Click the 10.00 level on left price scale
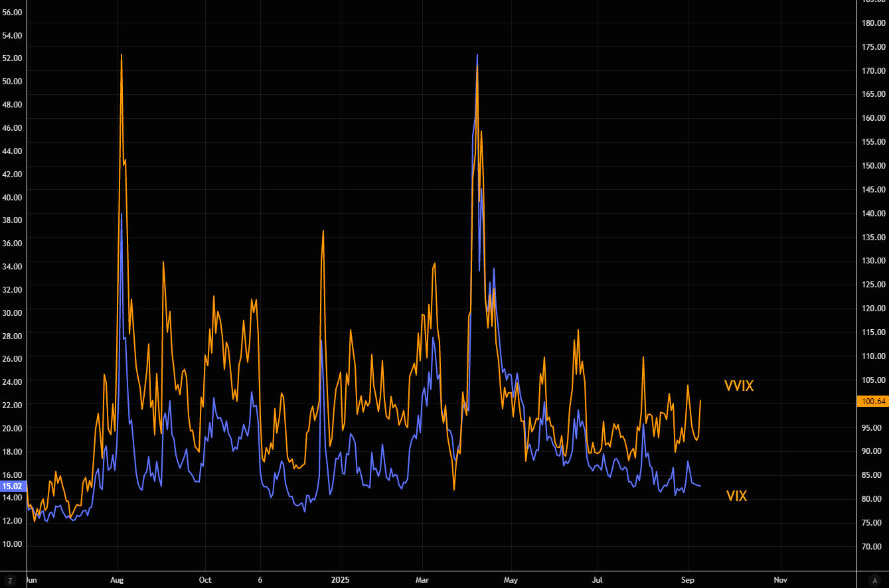The height and width of the screenshot is (588, 889). tap(12, 544)
